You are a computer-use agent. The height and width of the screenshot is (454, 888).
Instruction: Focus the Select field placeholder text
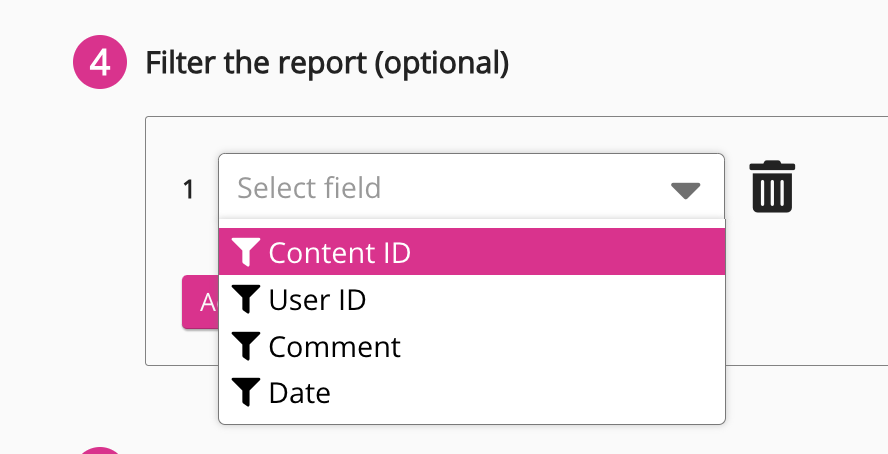click(309, 188)
